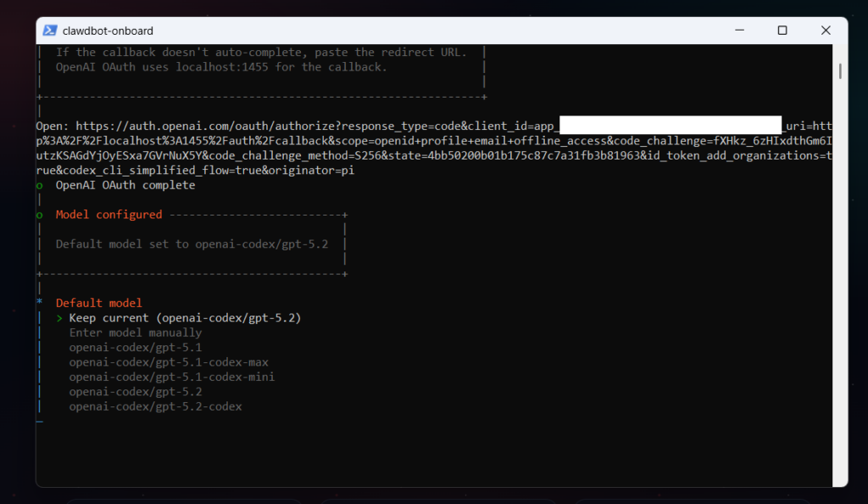Screen dimensions: 868x504
Task: Click the green marker beside Model configured
Action: 40,215
